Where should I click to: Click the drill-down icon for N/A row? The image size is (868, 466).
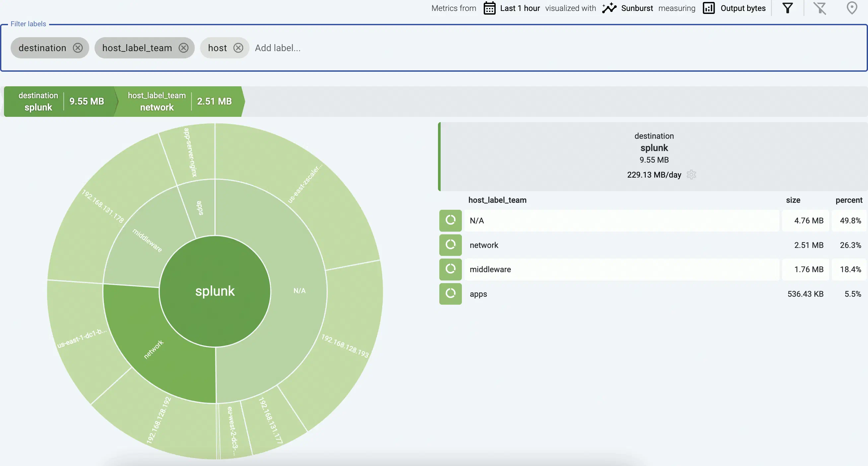(x=451, y=220)
